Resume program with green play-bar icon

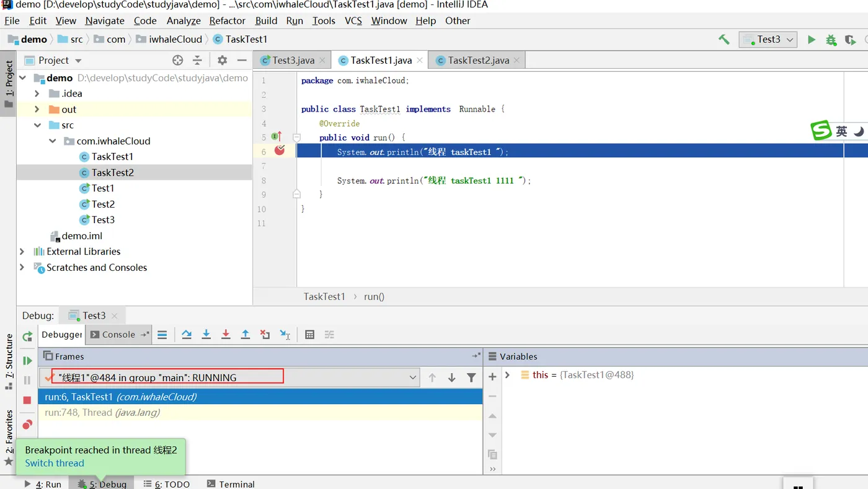coord(27,361)
